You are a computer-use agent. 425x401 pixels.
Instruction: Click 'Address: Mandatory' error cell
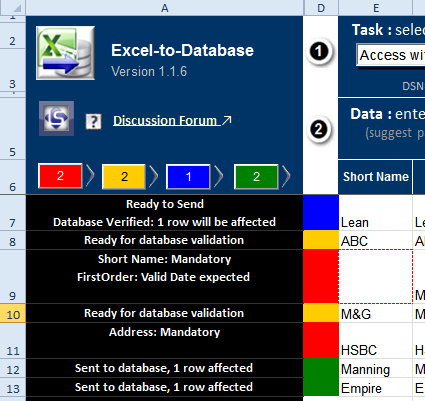[164, 341]
